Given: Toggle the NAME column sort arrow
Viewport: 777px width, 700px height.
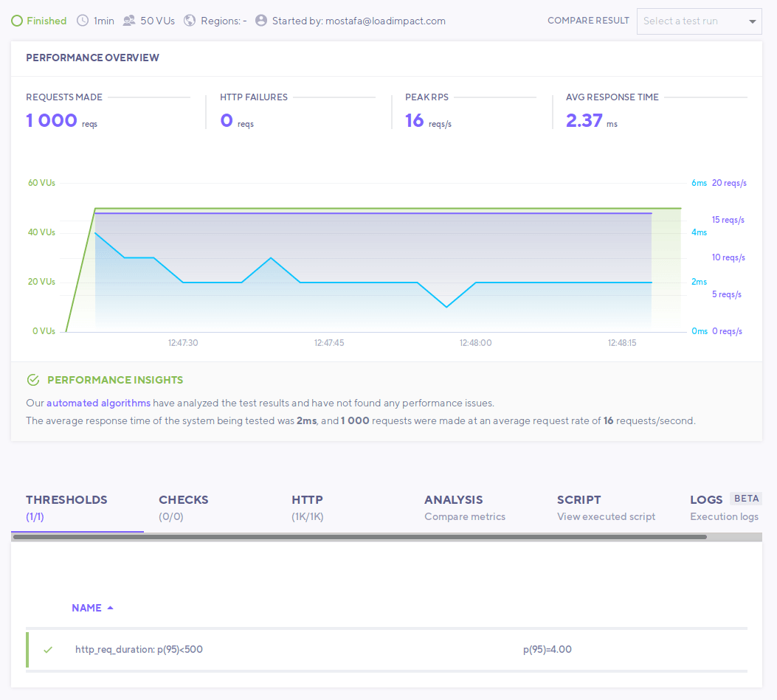Looking at the screenshot, I should pos(109,607).
